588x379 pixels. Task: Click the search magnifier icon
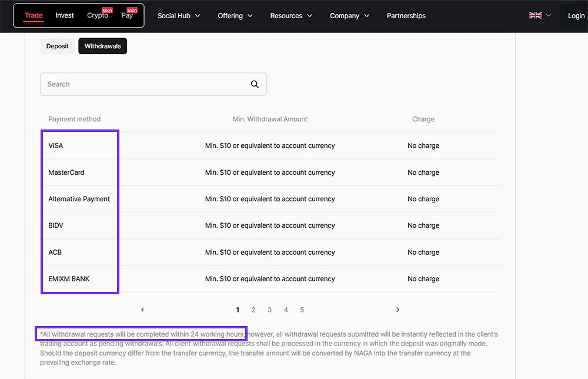tap(255, 84)
